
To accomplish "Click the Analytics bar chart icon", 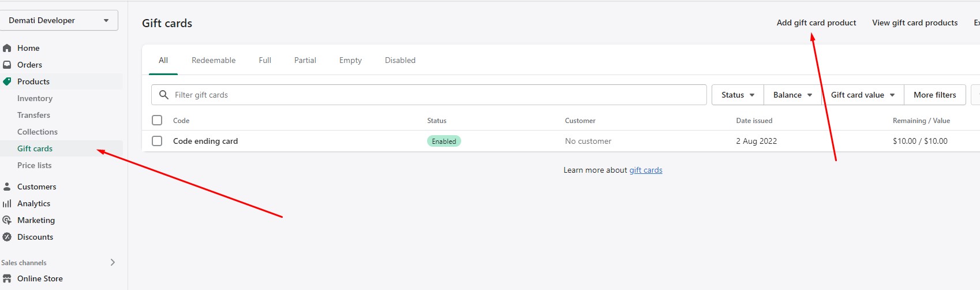I will pyautogui.click(x=7, y=203).
